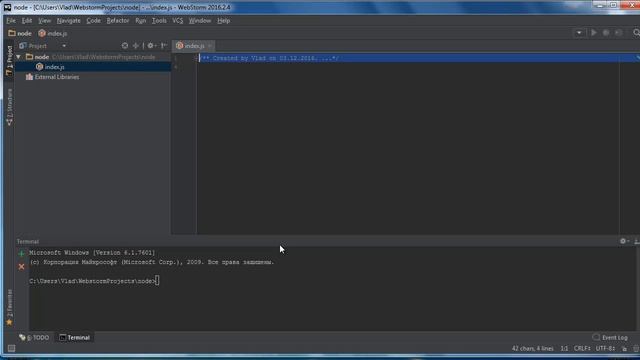The height and width of the screenshot is (360, 640).
Task: Select index.js in the project tree
Action: click(x=93, y=67)
